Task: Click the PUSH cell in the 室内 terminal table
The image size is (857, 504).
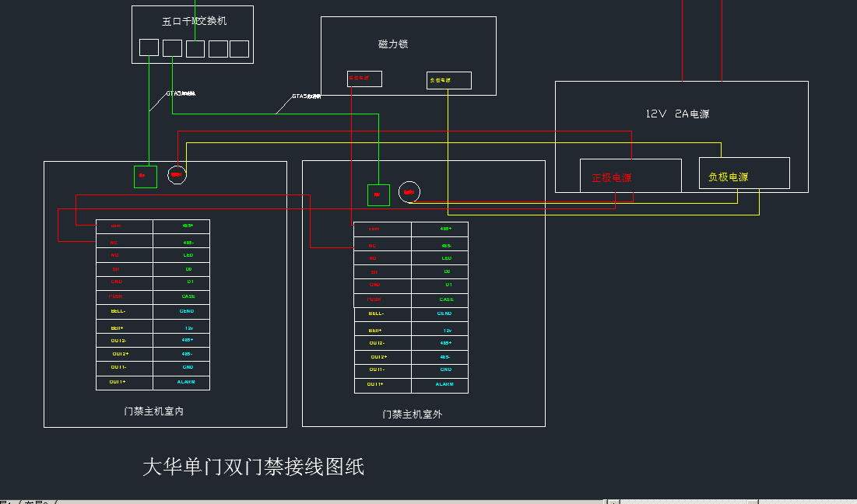Action: (124, 297)
